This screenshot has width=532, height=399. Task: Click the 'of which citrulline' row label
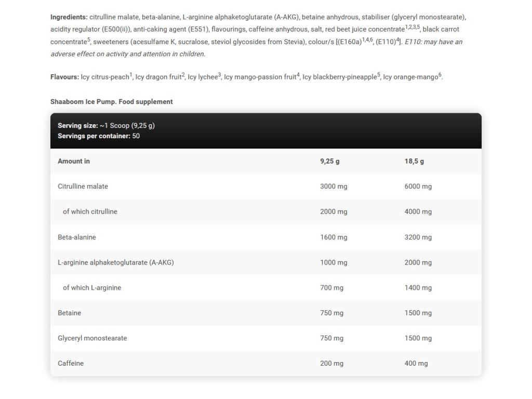click(90, 211)
